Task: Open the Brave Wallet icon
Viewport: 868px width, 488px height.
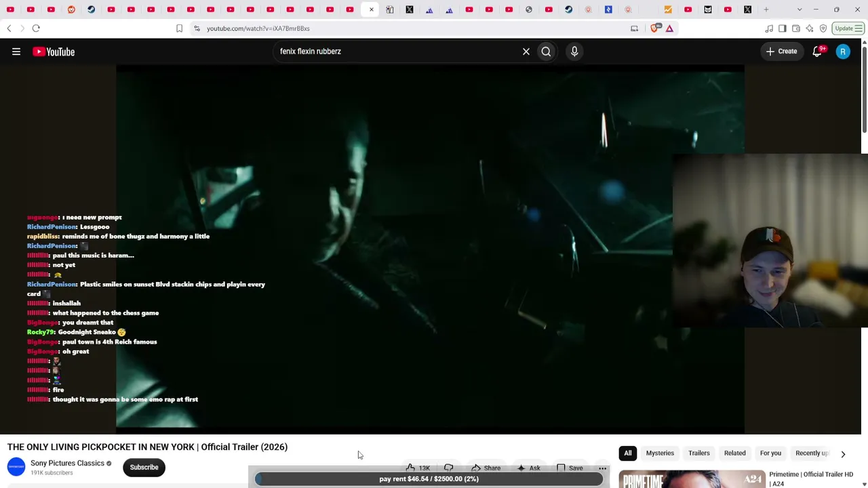Action: [796, 28]
